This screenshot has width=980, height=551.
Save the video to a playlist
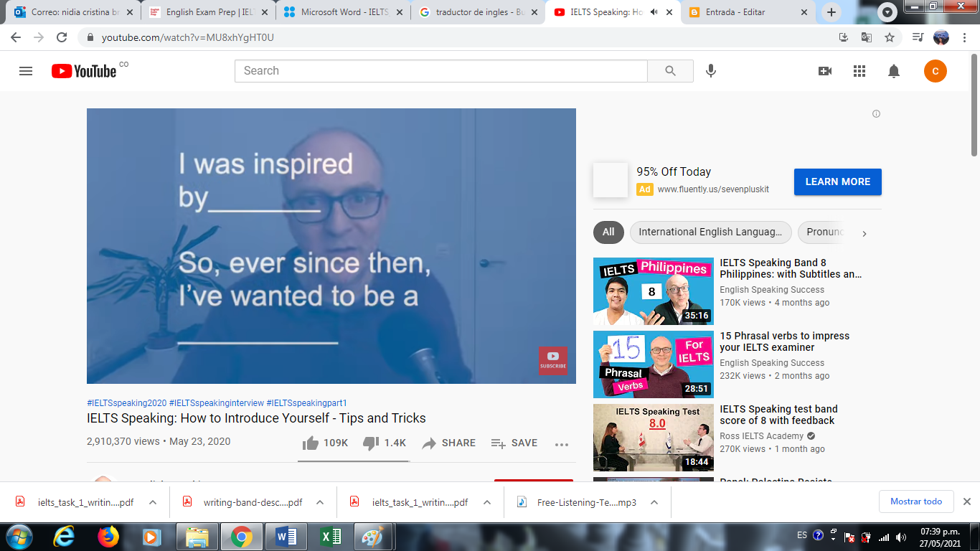coord(514,443)
